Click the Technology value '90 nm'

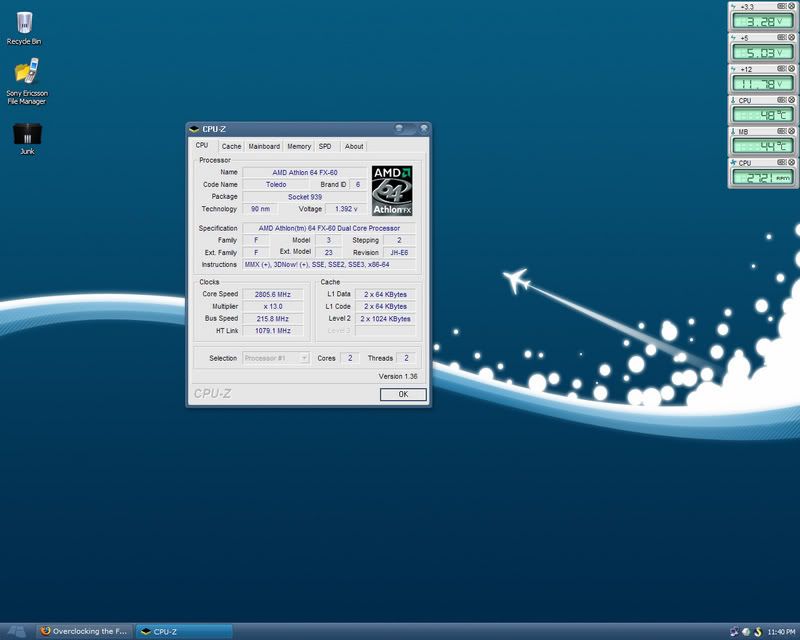[x=260, y=209]
